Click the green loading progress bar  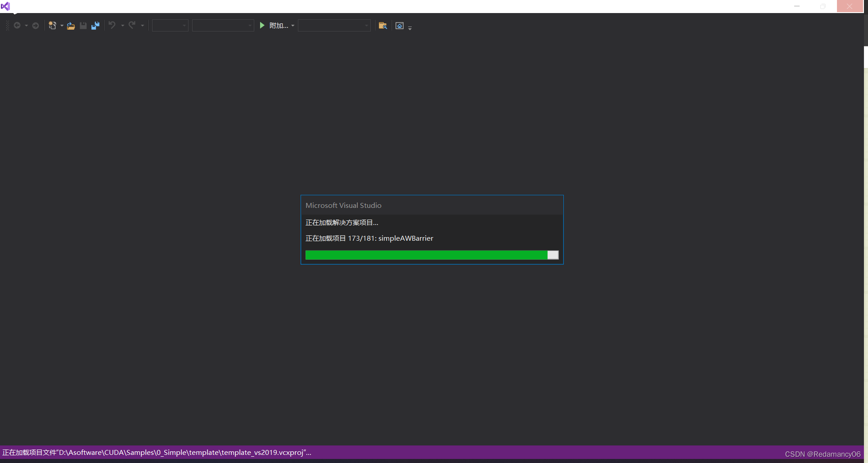432,255
